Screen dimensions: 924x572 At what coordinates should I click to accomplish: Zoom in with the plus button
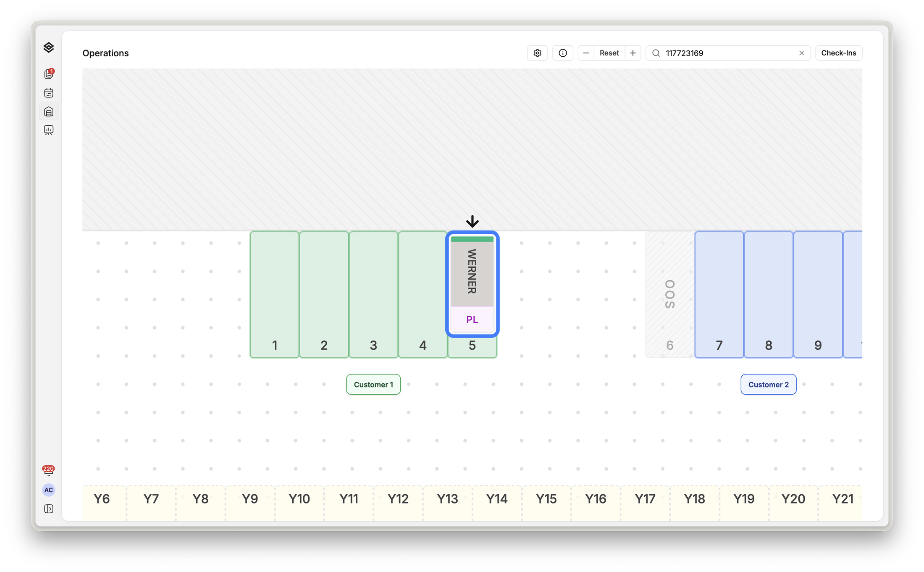(633, 53)
